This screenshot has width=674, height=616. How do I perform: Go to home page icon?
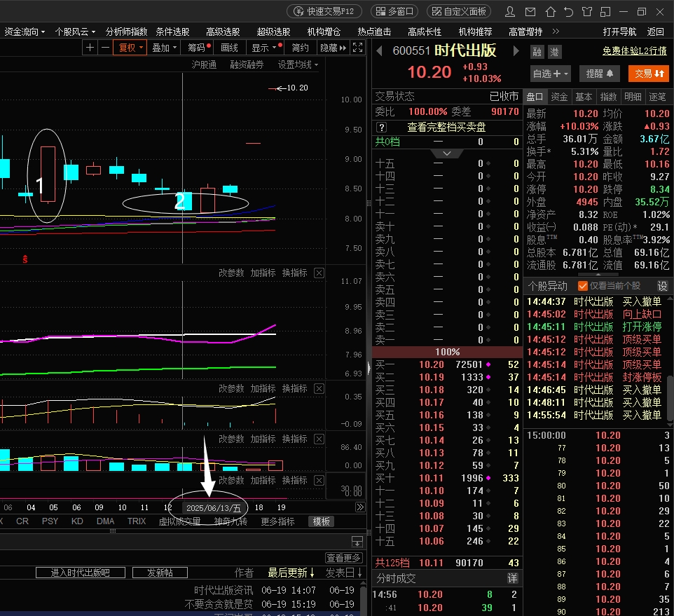551,12
